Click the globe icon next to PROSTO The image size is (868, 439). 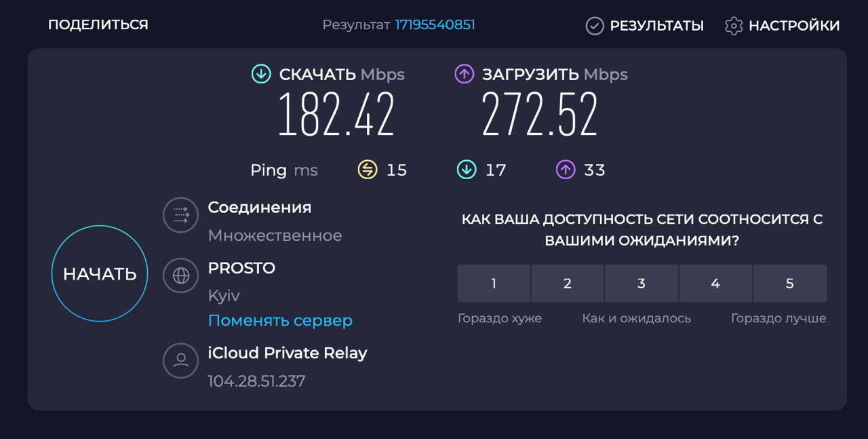point(180,275)
